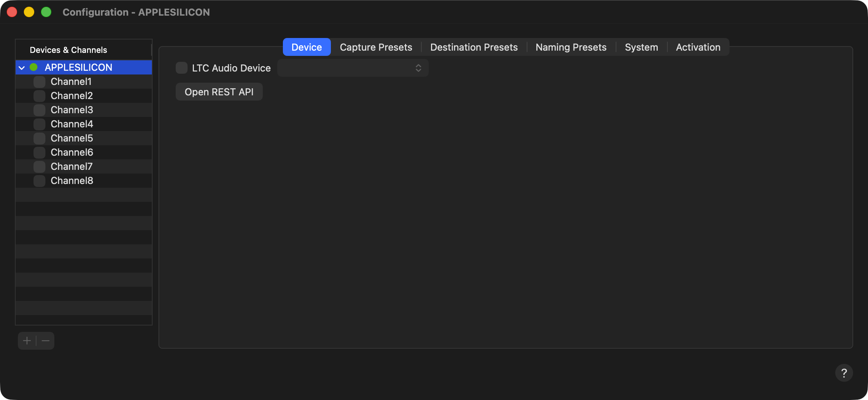Select the Channel6 label
Screen dimensions: 868x400
click(x=72, y=152)
